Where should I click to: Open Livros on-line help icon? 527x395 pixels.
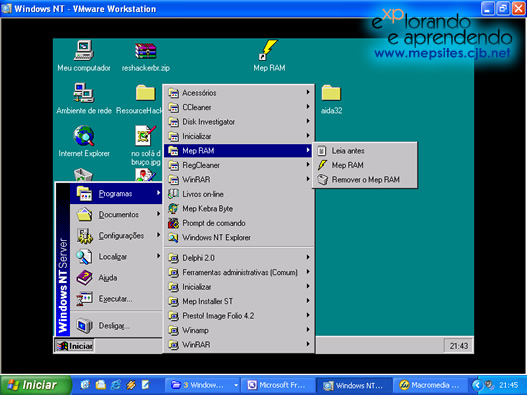click(x=173, y=194)
